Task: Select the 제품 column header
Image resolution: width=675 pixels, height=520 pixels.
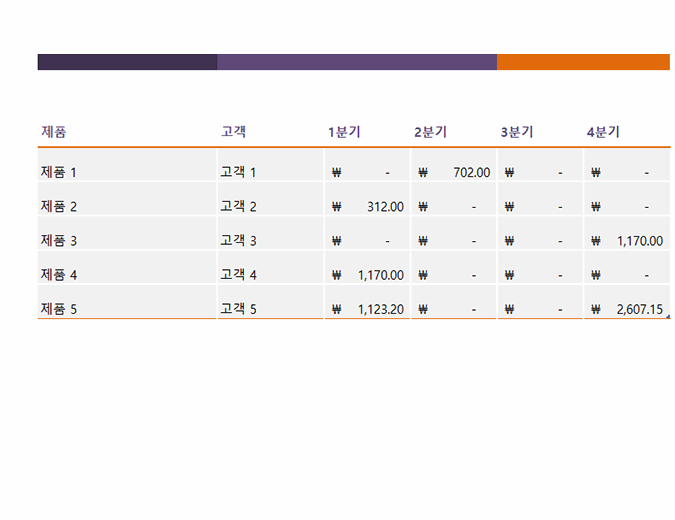Action: [54, 132]
